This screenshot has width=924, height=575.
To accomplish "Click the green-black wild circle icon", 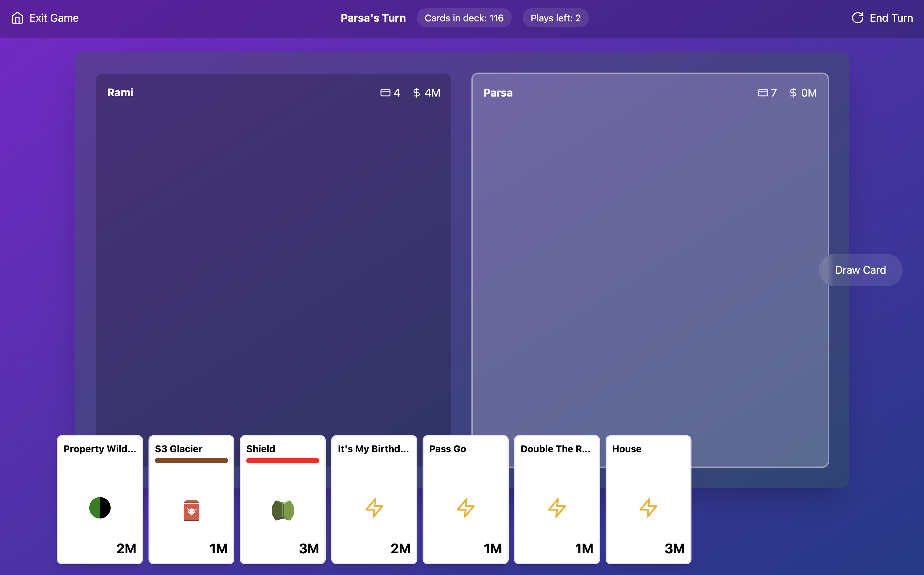I will coord(100,508).
